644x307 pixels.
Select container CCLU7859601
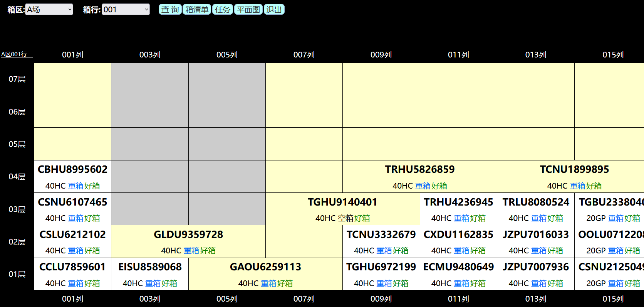coord(73,267)
